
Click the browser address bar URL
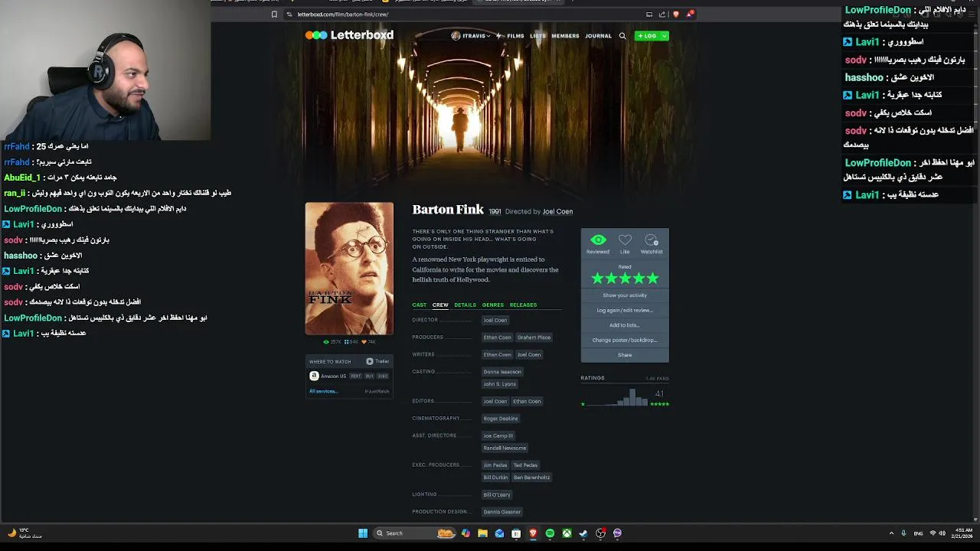[342, 15]
